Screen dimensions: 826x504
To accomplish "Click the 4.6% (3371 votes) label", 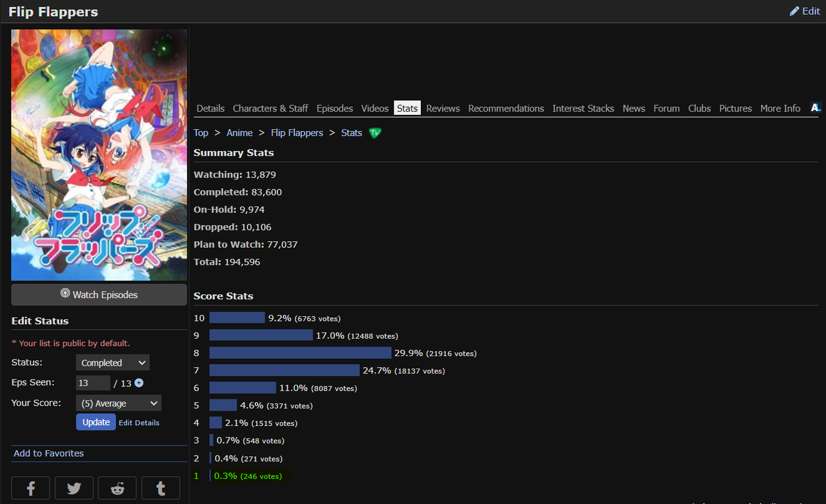I will [x=276, y=406].
